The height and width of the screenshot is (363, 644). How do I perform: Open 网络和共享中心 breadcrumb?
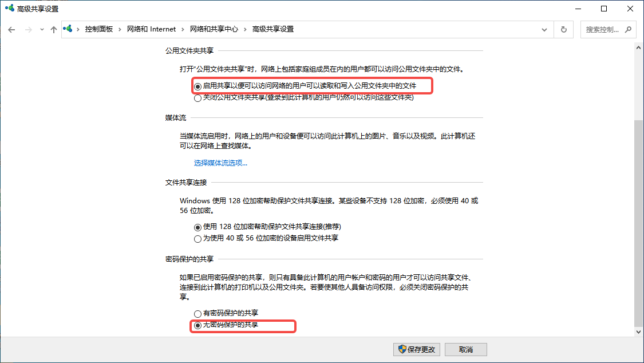[x=214, y=29]
